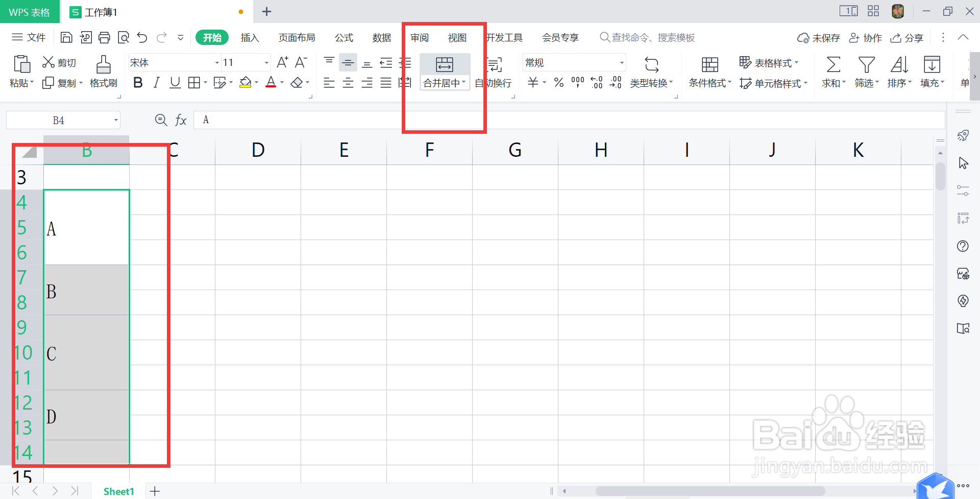Expand the quick access toolbar arrow

coord(181,37)
